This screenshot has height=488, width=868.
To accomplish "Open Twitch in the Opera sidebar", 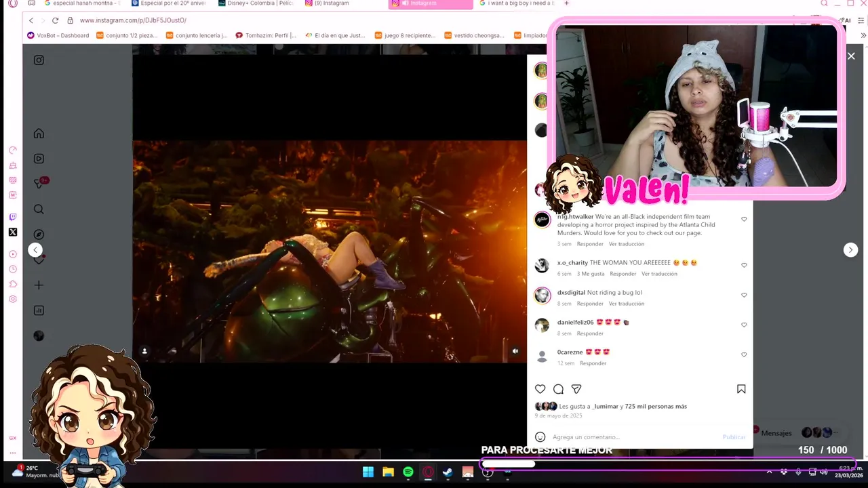I will point(12,218).
